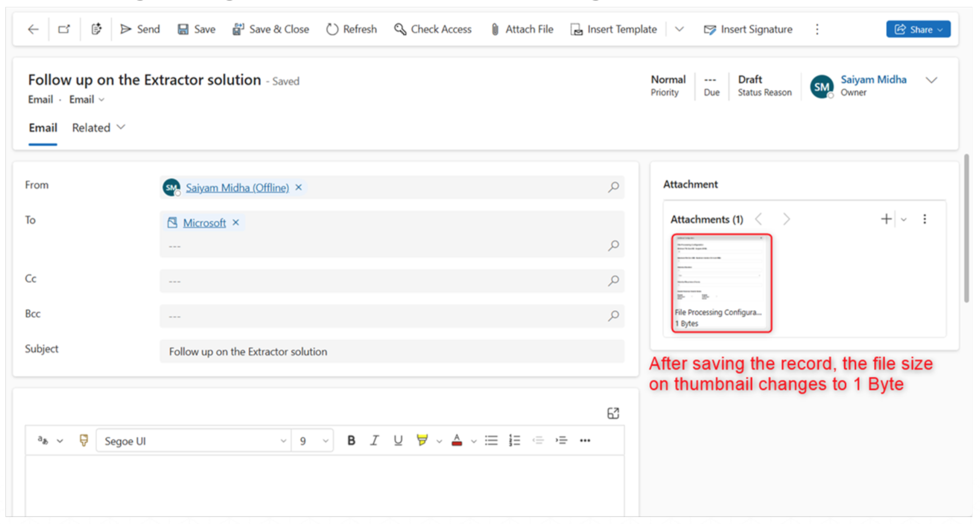The image size is (980, 524).
Task: Click the Attach File paperclip icon
Action: click(x=494, y=30)
